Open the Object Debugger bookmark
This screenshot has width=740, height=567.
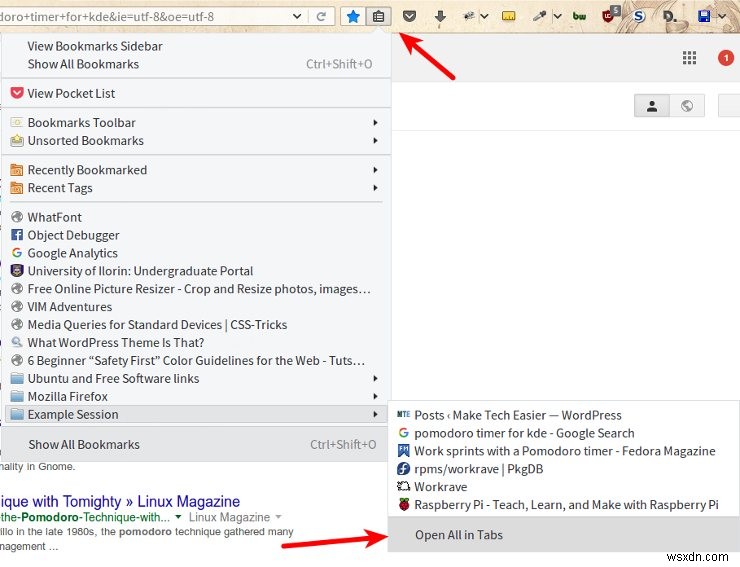196,235
